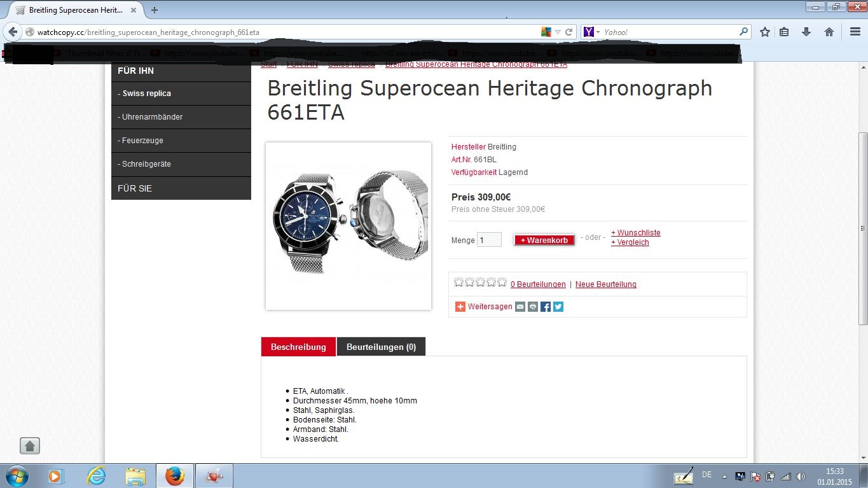Open the search engine dropdown beside Yahoo

(x=591, y=32)
